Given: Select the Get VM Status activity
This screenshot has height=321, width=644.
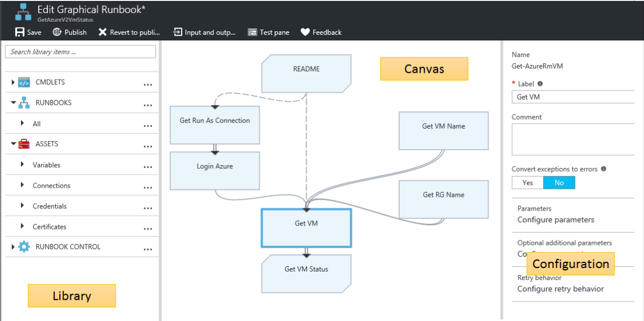Looking at the screenshot, I should (306, 273).
